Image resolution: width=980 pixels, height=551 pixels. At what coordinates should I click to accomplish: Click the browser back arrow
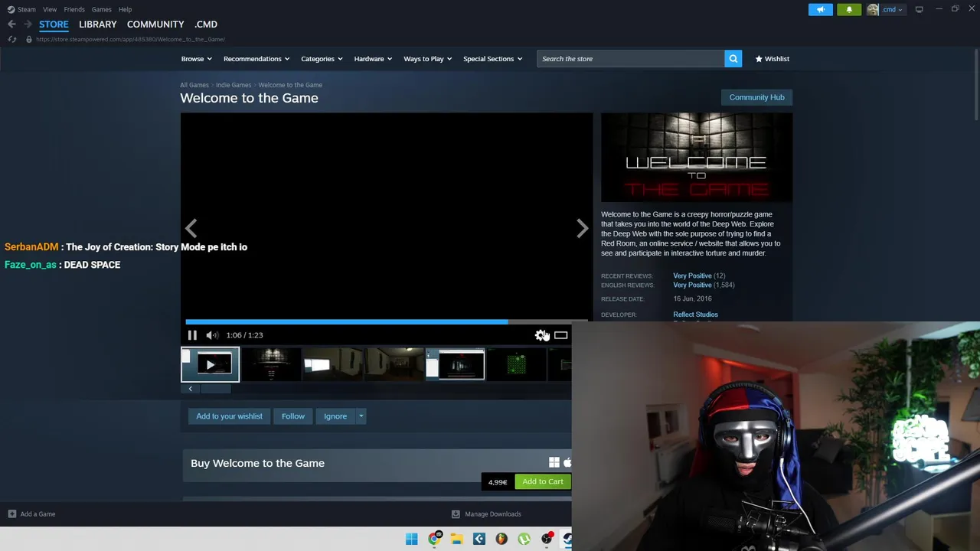pyautogui.click(x=11, y=24)
